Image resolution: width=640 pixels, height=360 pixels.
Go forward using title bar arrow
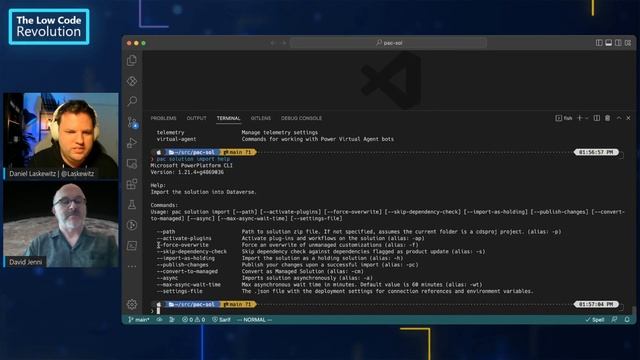[x=284, y=43]
